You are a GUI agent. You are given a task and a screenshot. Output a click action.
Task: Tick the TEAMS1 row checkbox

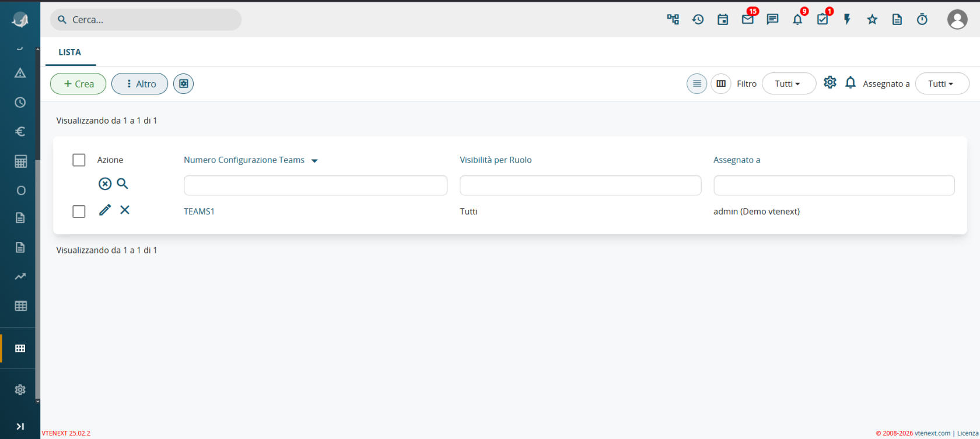click(x=79, y=211)
